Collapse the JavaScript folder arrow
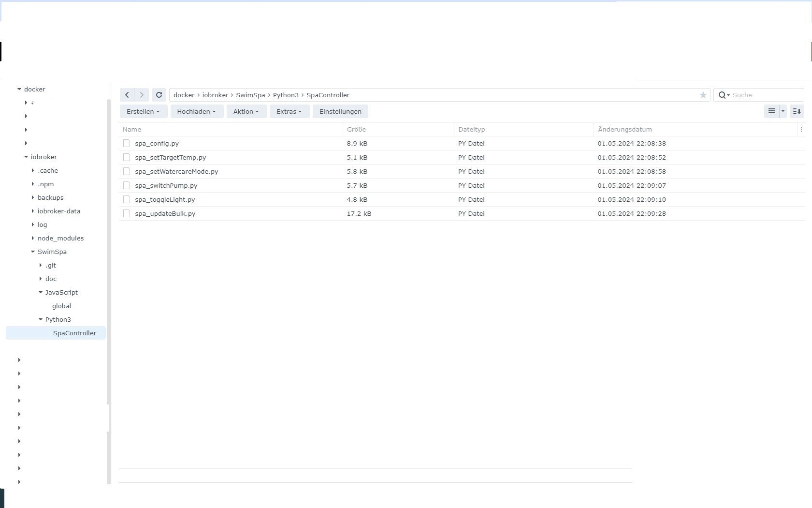This screenshot has width=812, height=508. point(41,292)
